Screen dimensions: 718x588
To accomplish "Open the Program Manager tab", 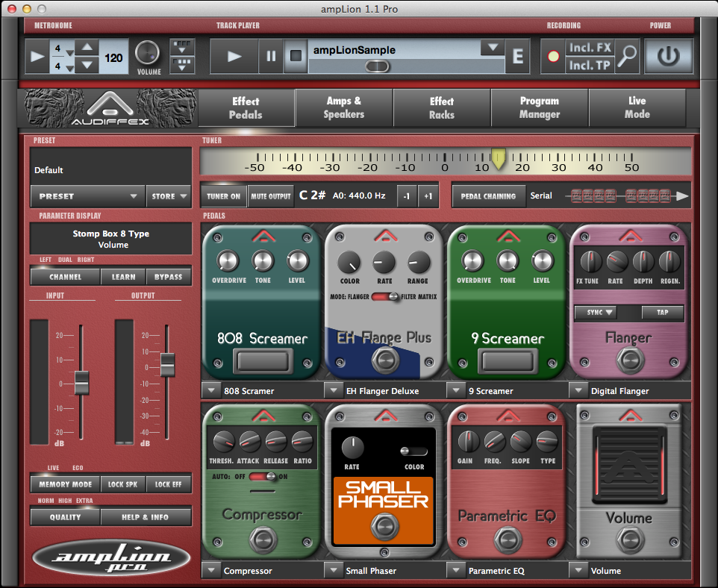I will tap(539, 107).
